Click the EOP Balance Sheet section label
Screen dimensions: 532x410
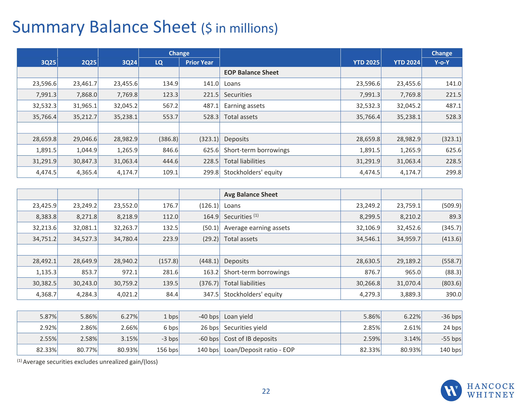click(x=251, y=72)
